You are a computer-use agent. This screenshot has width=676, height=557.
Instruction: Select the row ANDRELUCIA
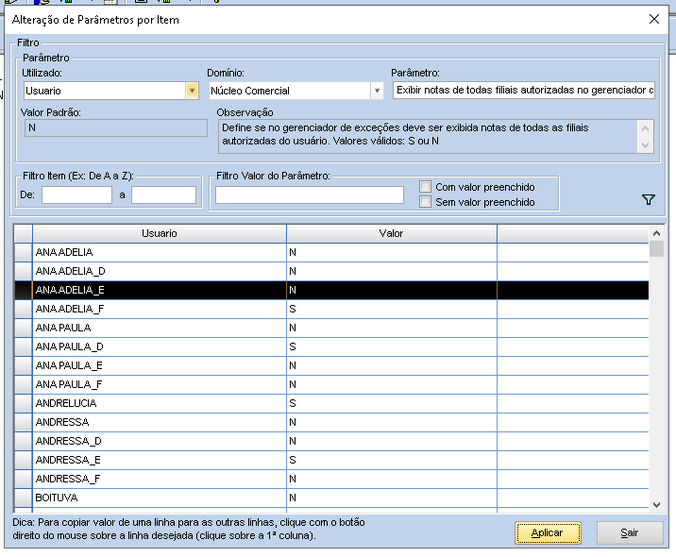pos(331,404)
